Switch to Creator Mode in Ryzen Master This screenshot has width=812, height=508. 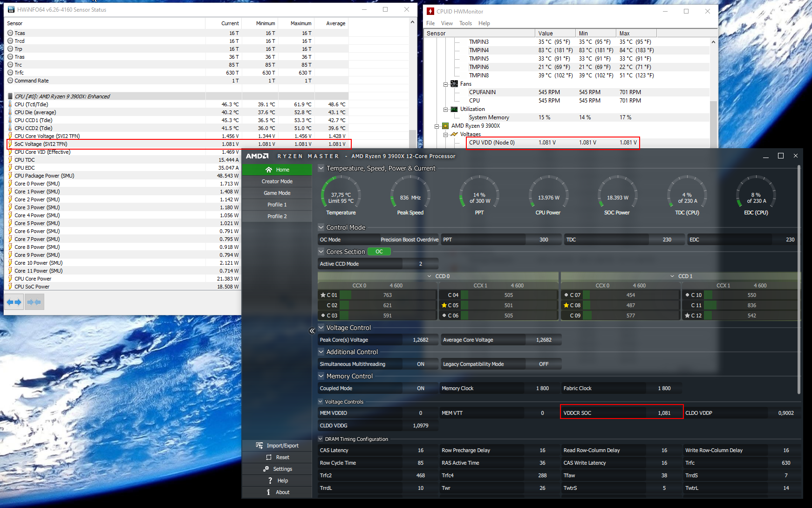click(x=277, y=181)
